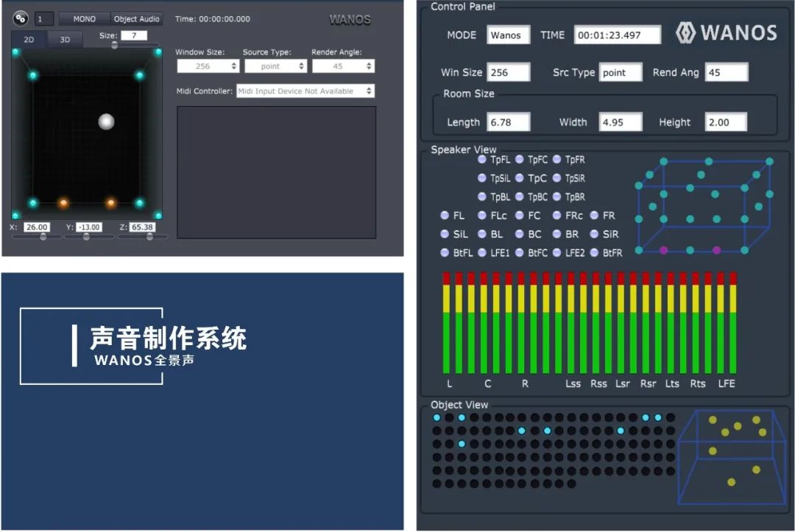Toggle the TpC speaker indicator
This screenshot has width=795, height=532.
519,178
